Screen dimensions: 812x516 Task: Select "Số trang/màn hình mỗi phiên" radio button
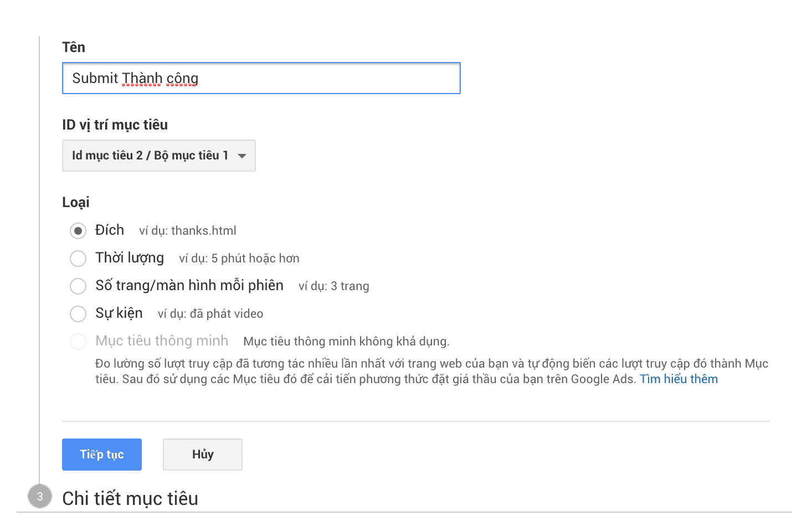click(x=78, y=286)
